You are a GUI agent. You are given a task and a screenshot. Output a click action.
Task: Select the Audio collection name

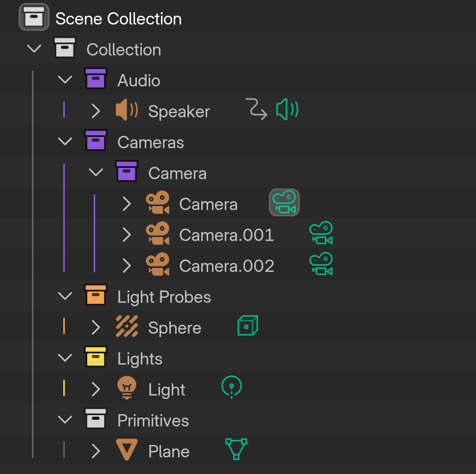coord(139,81)
